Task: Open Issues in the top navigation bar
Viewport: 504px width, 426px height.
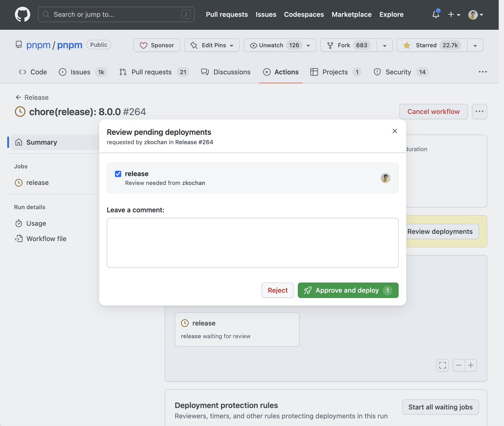Action: coord(266,15)
